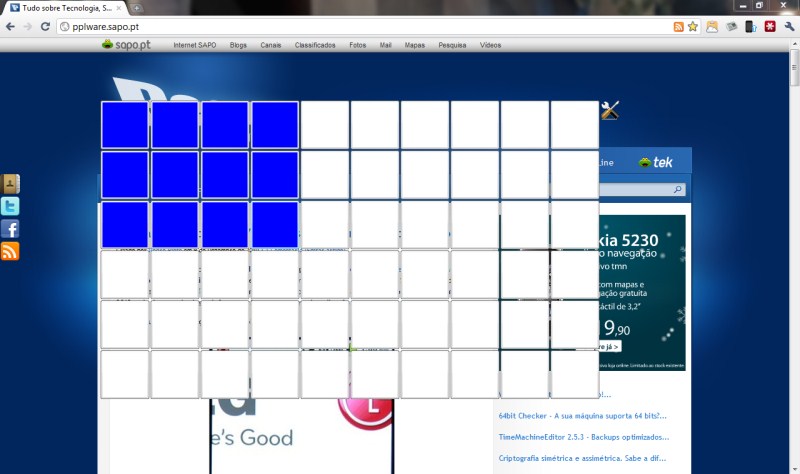Open the Pesquisa menu item
The width and height of the screenshot is (800, 474).
click(x=452, y=45)
